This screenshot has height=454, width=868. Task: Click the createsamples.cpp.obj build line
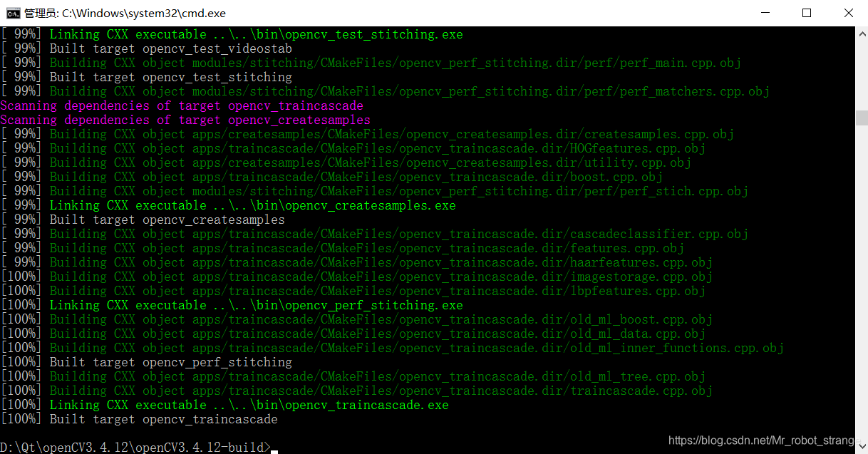[x=367, y=134]
